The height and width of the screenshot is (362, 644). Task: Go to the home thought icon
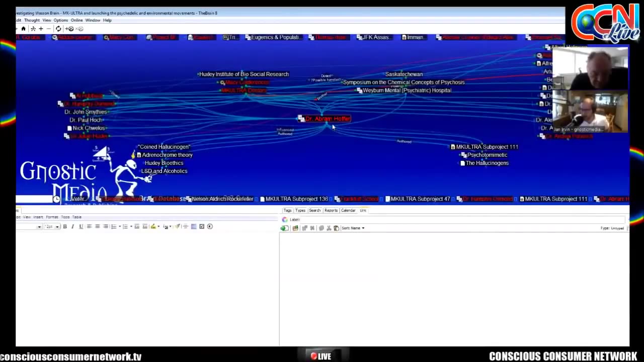click(x=23, y=29)
